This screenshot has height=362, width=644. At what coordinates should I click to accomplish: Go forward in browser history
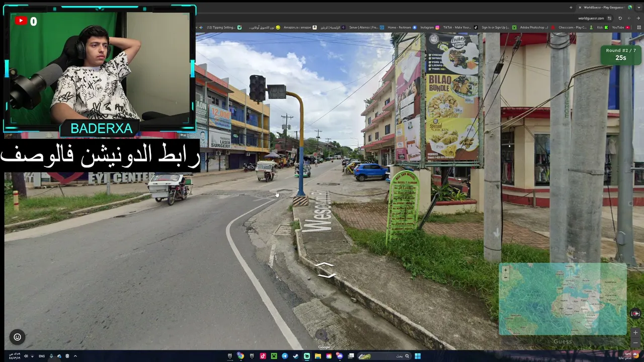pyautogui.click(x=629, y=18)
